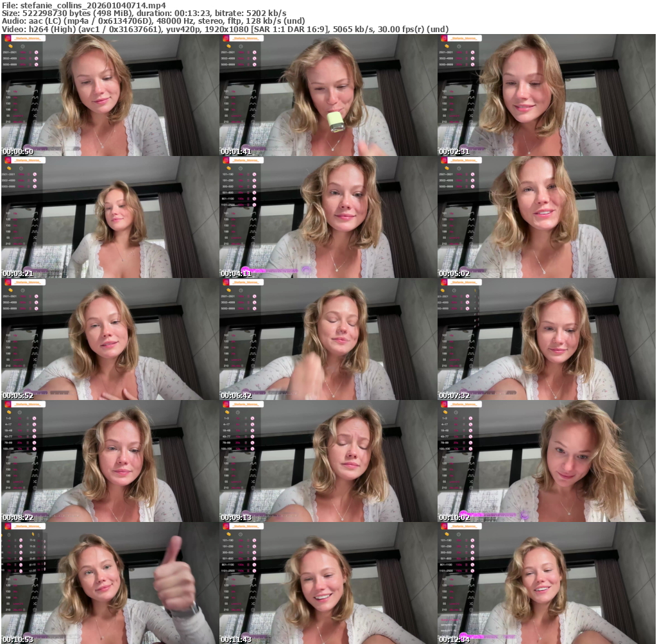Viewport: 657px width, 644px height.
Task: Click the timestamp label 00:00:50
Action: pyautogui.click(x=18, y=152)
